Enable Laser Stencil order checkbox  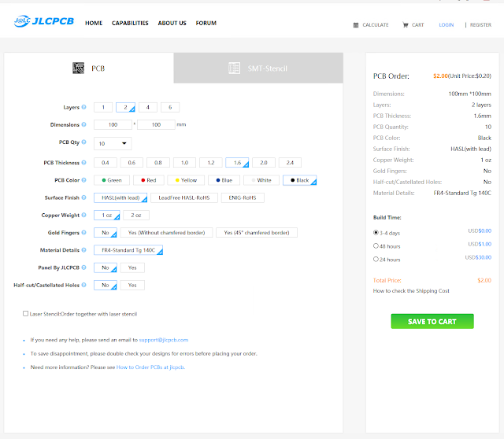click(x=25, y=313)
